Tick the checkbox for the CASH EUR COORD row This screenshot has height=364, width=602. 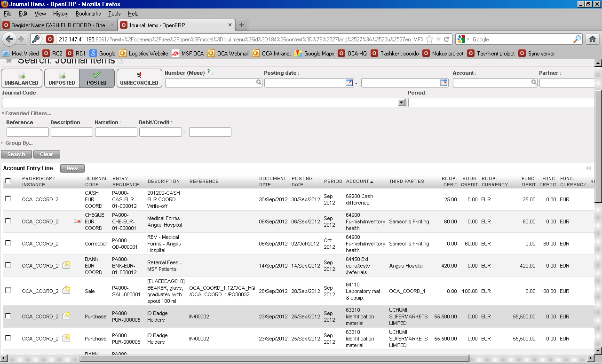coord(8,199)
